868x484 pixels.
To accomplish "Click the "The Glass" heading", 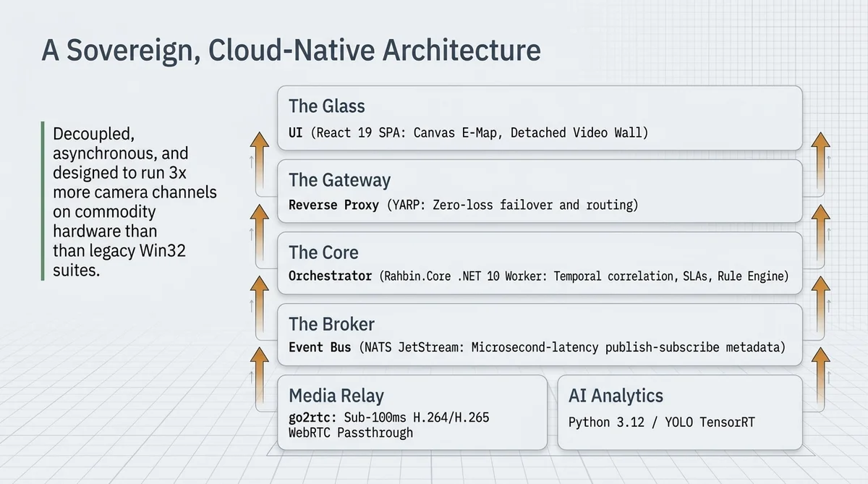I will pos(327,106).
